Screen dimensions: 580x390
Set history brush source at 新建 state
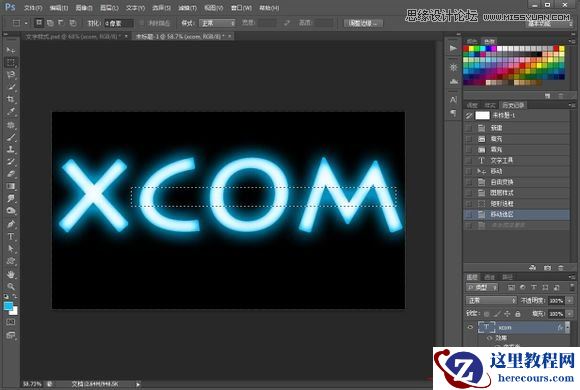pos(469,128)
